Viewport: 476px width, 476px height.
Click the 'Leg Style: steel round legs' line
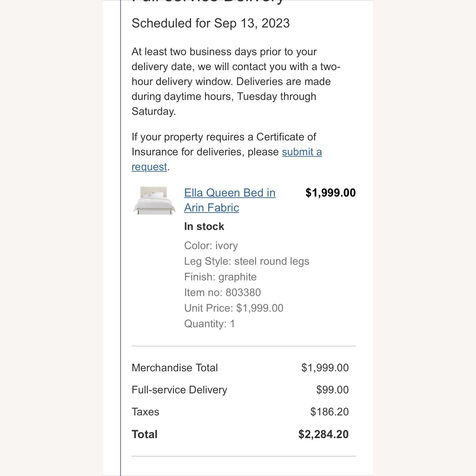point(246,261)
